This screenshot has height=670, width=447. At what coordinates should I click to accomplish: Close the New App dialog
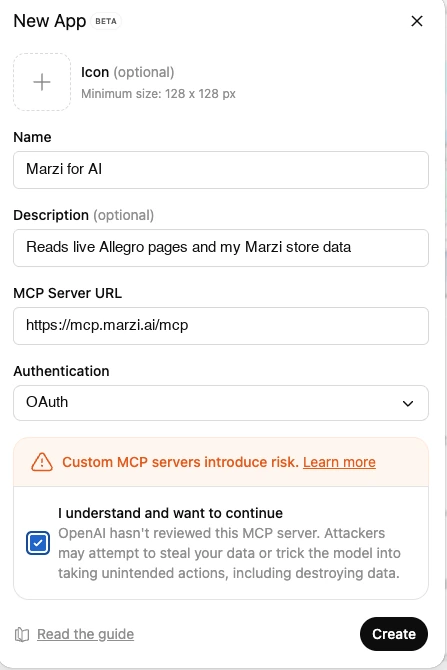(x=417, y=21)
